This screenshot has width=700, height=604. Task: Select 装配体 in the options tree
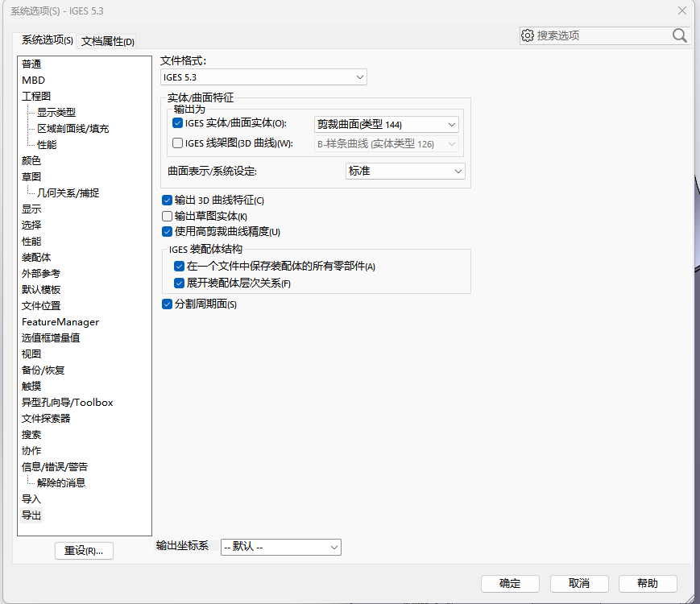(x=36, y=258)
